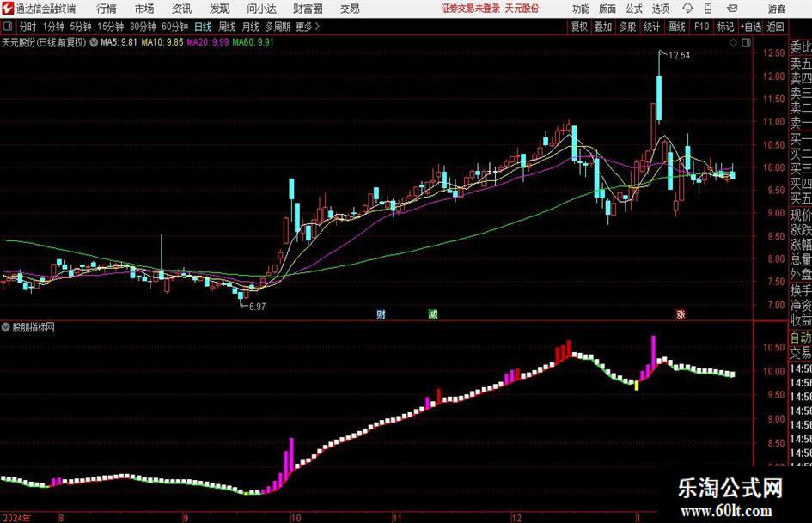The height and width of the screenshot is (523, 812).
Task: Switch to 分时 period tab
Action: point(27,27)
